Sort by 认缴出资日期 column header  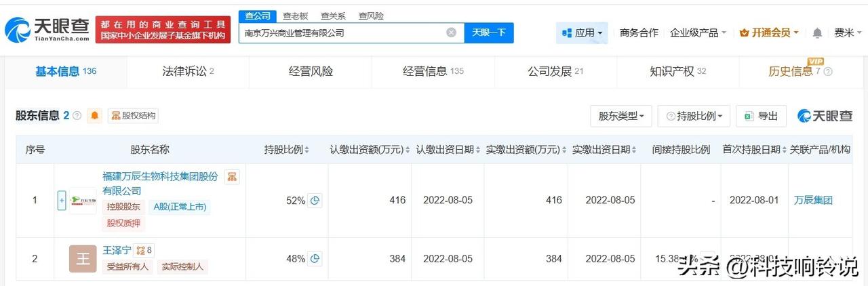(x=448, y=149)
